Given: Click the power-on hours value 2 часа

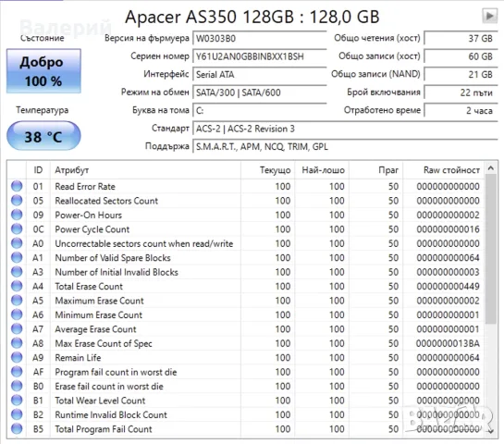Looking at the screenshot, I should [x=461, y=111].
